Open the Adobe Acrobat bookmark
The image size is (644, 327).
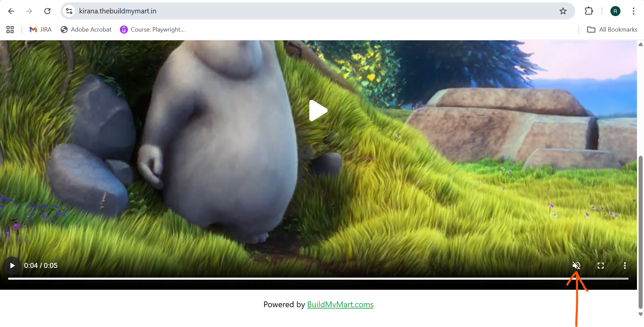86,30
